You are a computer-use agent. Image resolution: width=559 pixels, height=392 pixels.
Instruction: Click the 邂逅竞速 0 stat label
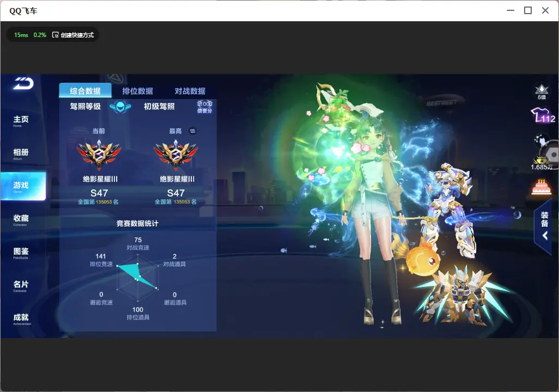101,299
